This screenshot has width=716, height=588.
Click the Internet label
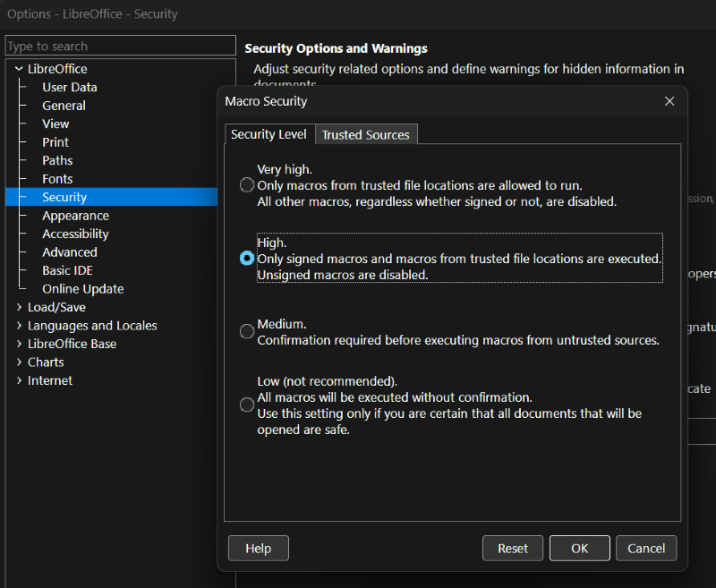[50, 380]
